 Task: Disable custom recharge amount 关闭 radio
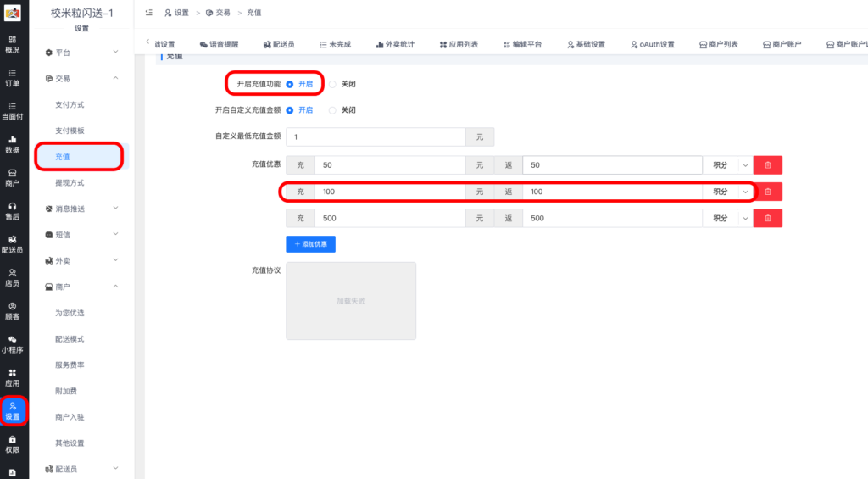tap(332, 110)
